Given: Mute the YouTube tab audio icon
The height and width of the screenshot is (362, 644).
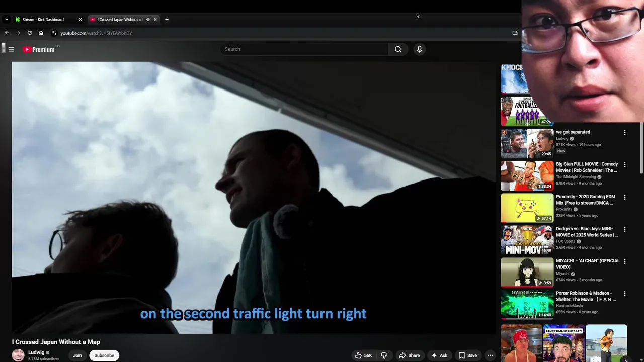Looking at the screenshot, I should pos(147,20).
